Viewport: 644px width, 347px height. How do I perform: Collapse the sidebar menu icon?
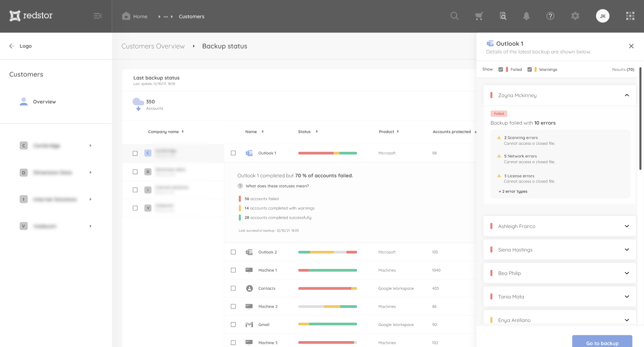pyautogui.click(x=98, y=16)
